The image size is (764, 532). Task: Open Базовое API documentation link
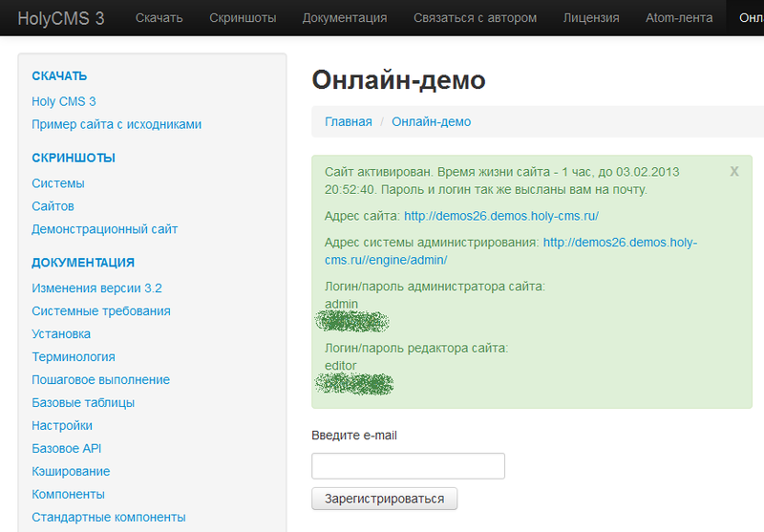pyautogui.click(x=66, y=448)
